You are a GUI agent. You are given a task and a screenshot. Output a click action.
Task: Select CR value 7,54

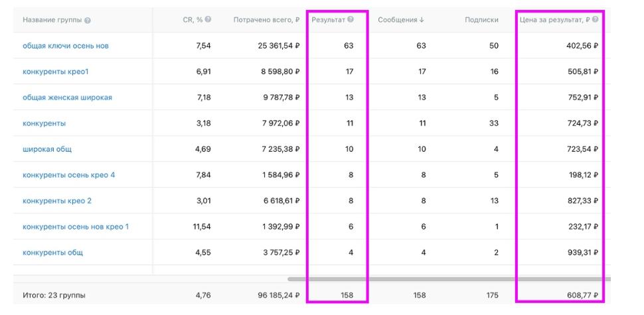point(203,46)
